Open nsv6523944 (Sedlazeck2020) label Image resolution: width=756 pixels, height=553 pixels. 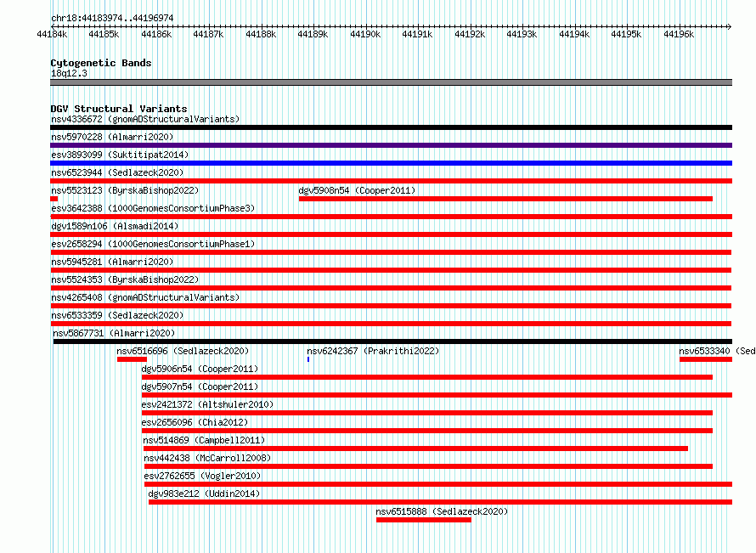pos(117,172)
